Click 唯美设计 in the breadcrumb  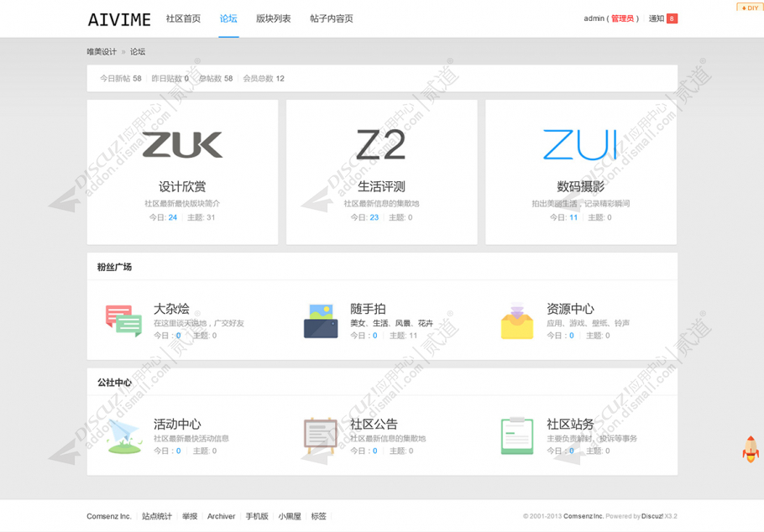pyautogui.click(x=102, y=52)
